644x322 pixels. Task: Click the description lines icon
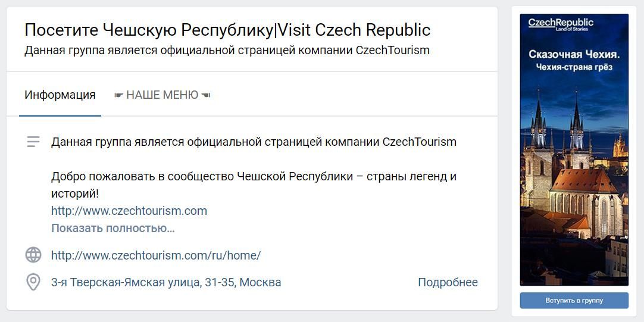[33, 142]
